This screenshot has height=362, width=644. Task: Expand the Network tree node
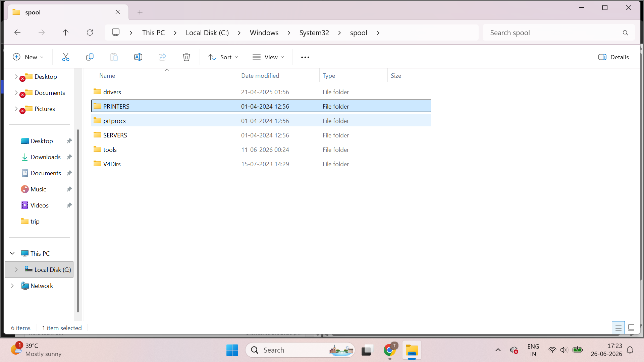[12, 286]
